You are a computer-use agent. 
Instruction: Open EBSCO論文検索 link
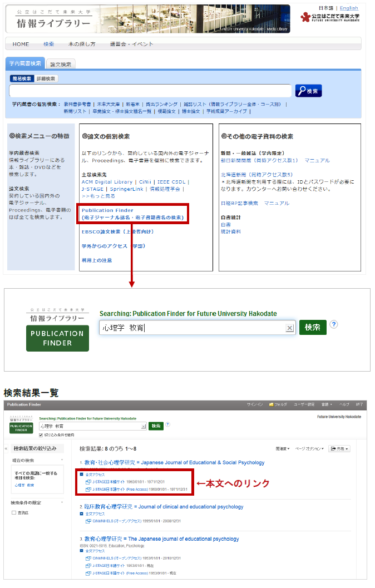117,232
